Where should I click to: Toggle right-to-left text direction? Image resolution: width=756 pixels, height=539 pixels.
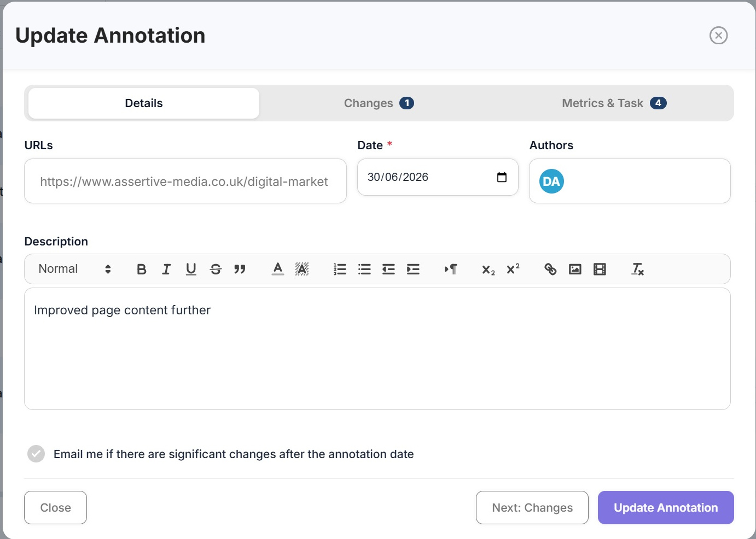pos(451,269)
